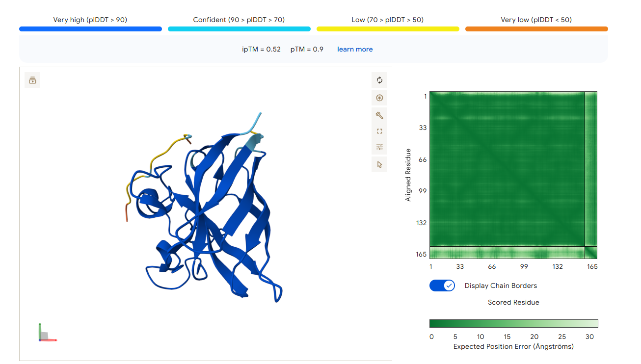The width and height of the screenshot is (641, 364).
Task: Click the cyan Confident pLDDT bar
Action: tap(239, 29)
